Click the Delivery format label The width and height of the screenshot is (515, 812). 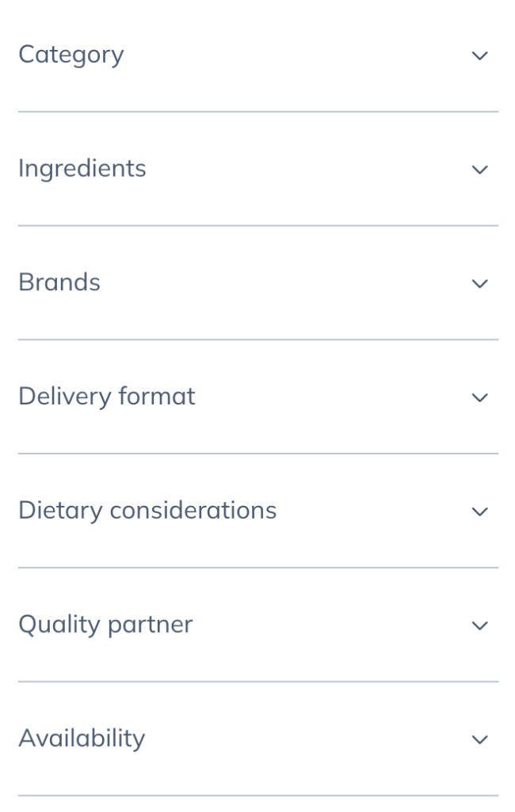(106, 396)
